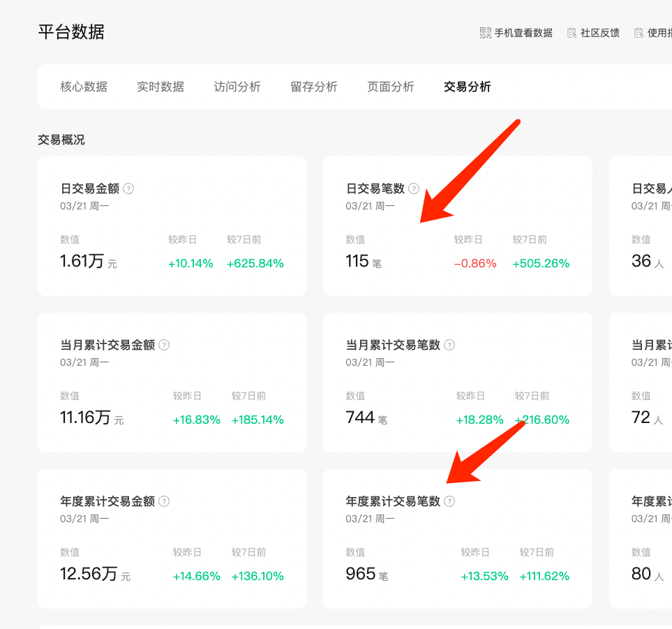Click the help icon beside 年度累计交易金额
Screen dimensions: 672x629
point(164,501)
